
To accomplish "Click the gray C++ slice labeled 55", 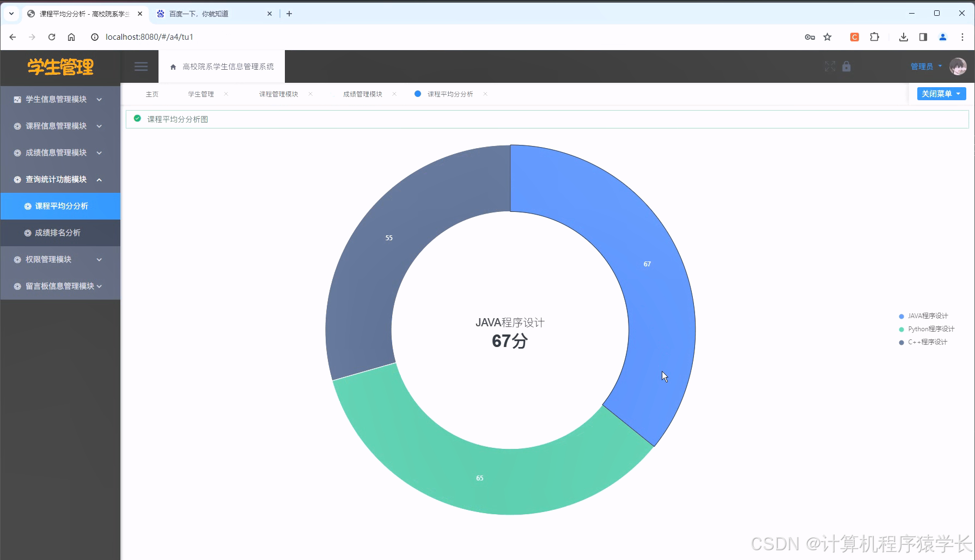I will (x=389, y=238).
